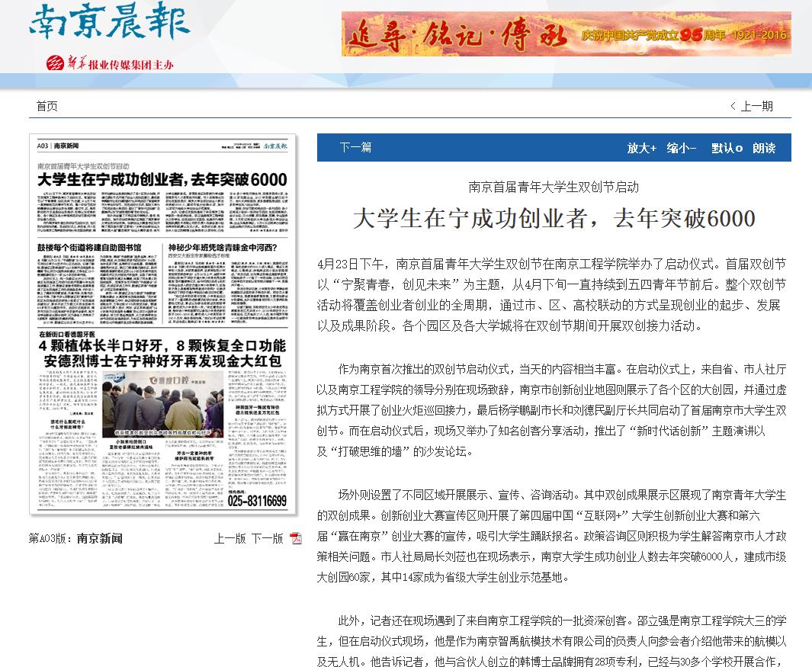
Task: Open the 4颗植体长半口好牙 dental ad in thumbnail
Action: tap(162, 352)
